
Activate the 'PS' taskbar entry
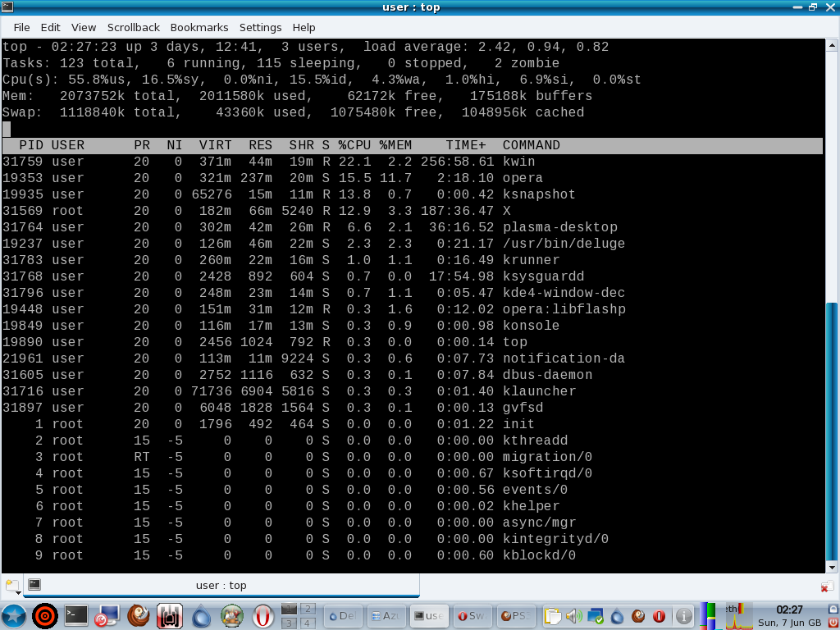[x=517, y=616]
